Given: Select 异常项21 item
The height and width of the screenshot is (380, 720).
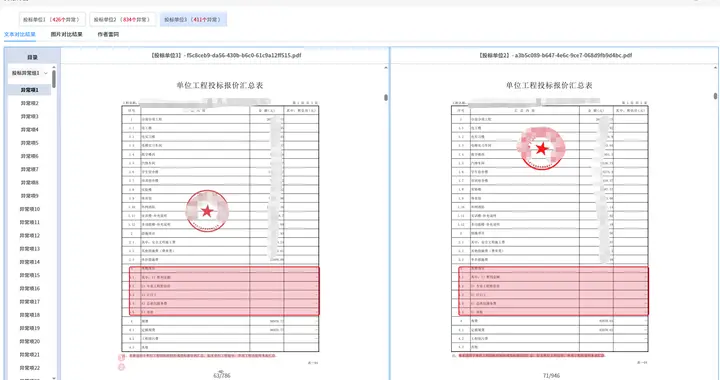Looking at the screenshot, I should (x=29, y=355).
